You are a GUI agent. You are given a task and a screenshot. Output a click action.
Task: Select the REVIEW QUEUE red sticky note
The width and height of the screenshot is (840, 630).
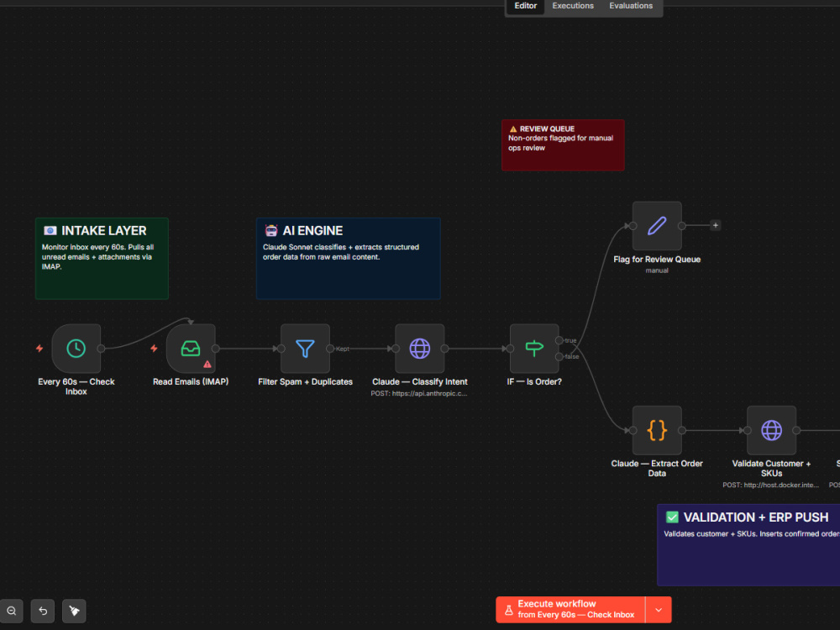click(563, 145)
